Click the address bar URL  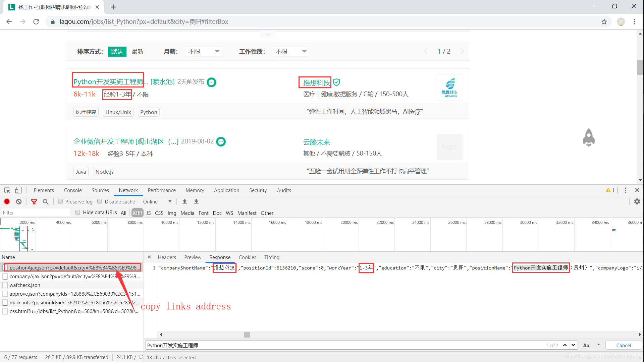(x=144, y=22)
